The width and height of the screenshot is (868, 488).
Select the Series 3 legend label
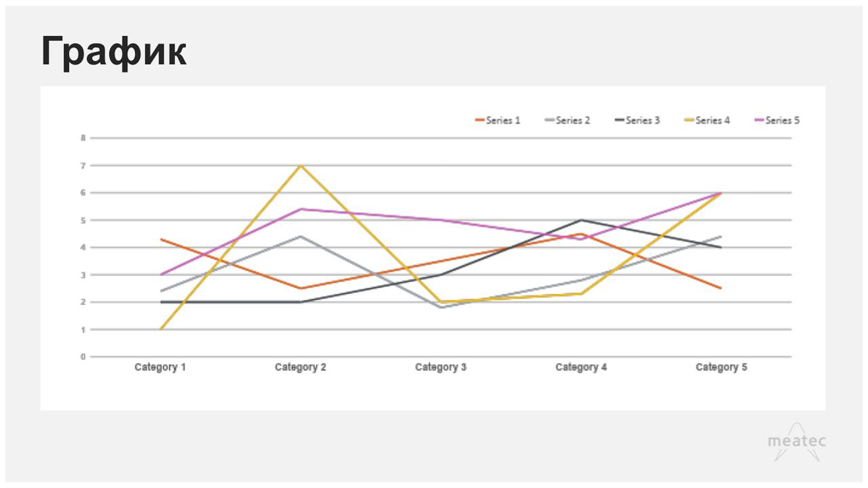(643, 120)
